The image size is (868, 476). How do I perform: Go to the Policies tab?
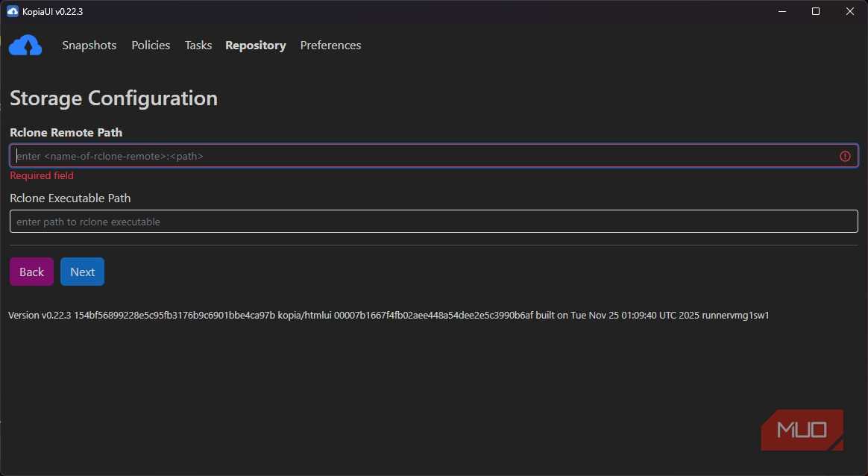(151, 46)
